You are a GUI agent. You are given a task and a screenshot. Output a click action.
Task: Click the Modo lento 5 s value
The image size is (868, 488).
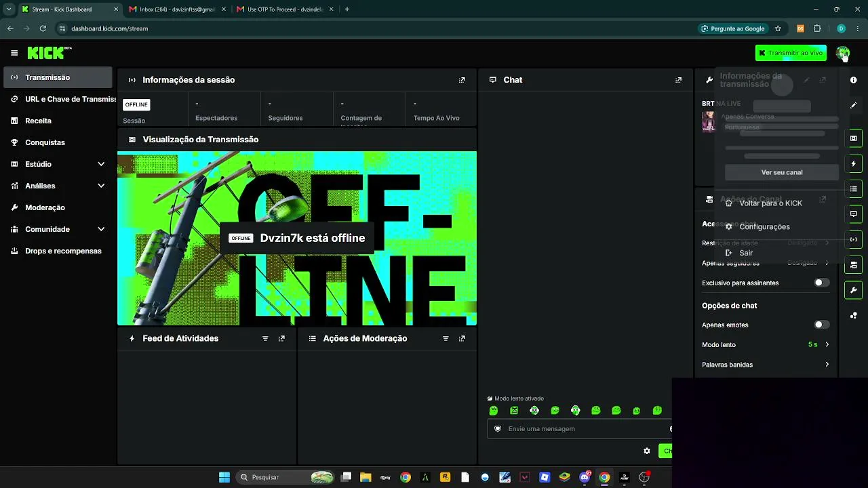coord(812,345)
